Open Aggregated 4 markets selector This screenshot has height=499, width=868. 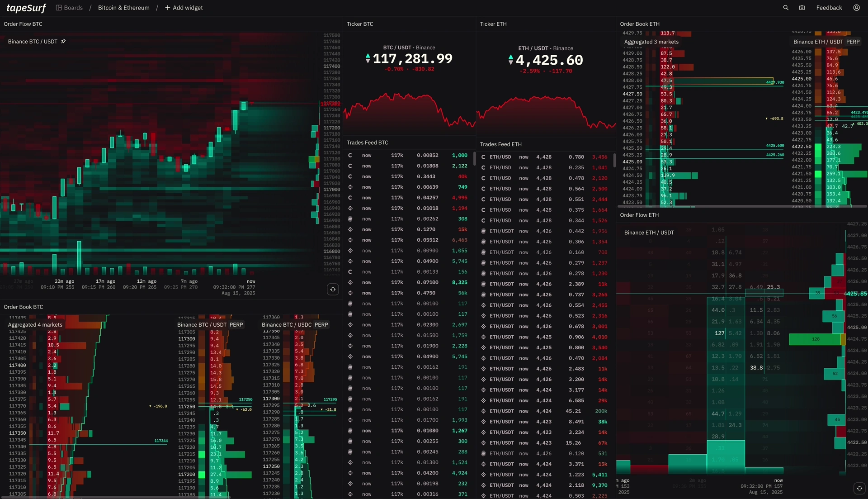[x=35, y=325]
